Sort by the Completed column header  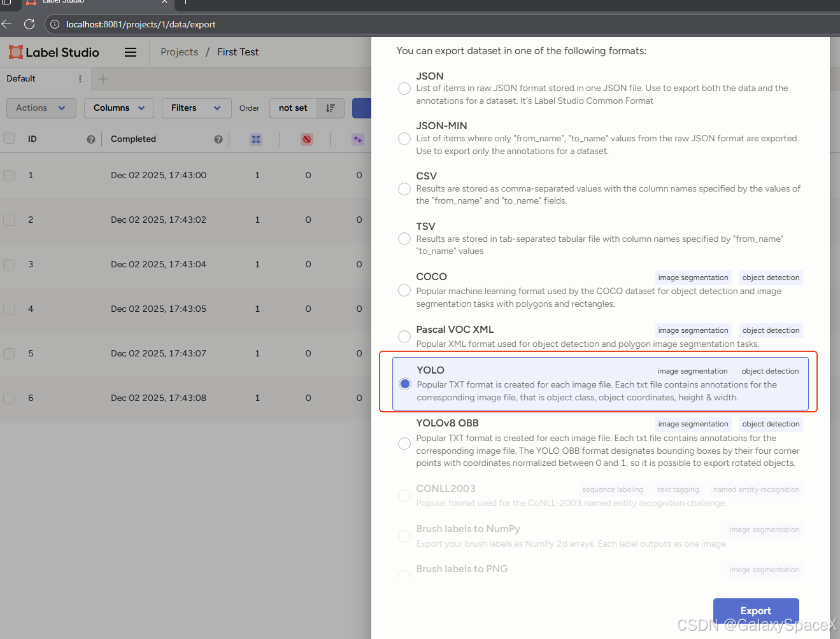(133, 139)
